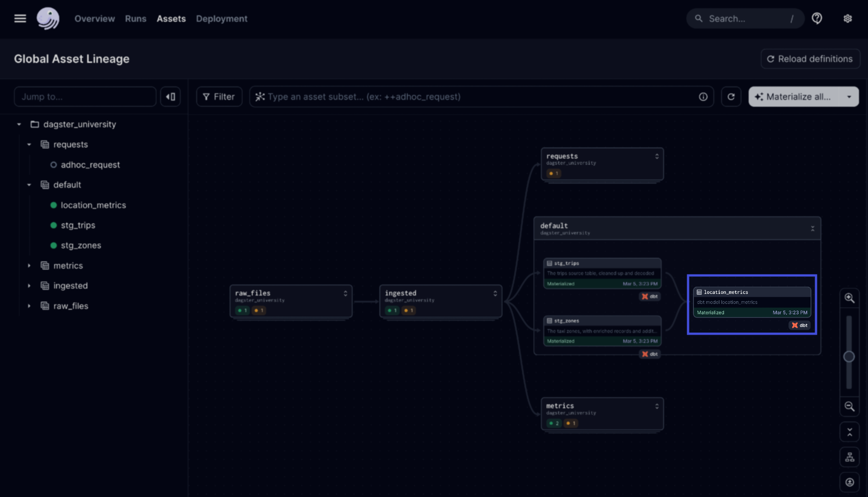Open Materialize all dropdown arrow
The height and width of the screenshot is (497, 868).
click(849, 97)
